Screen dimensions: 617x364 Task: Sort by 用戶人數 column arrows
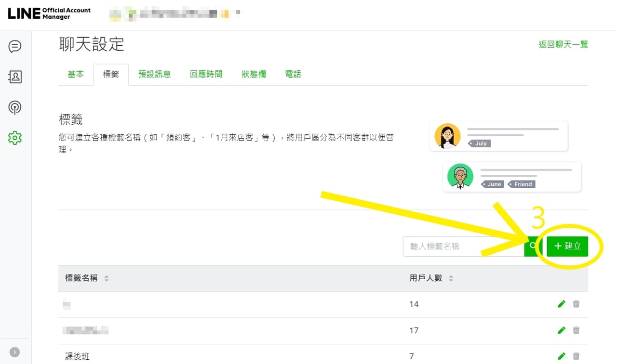[451, 278]
